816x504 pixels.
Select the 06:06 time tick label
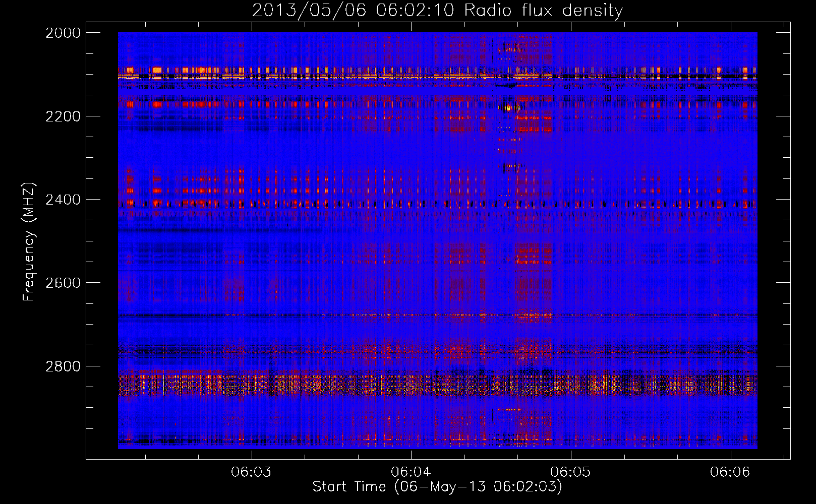[730, 472]
